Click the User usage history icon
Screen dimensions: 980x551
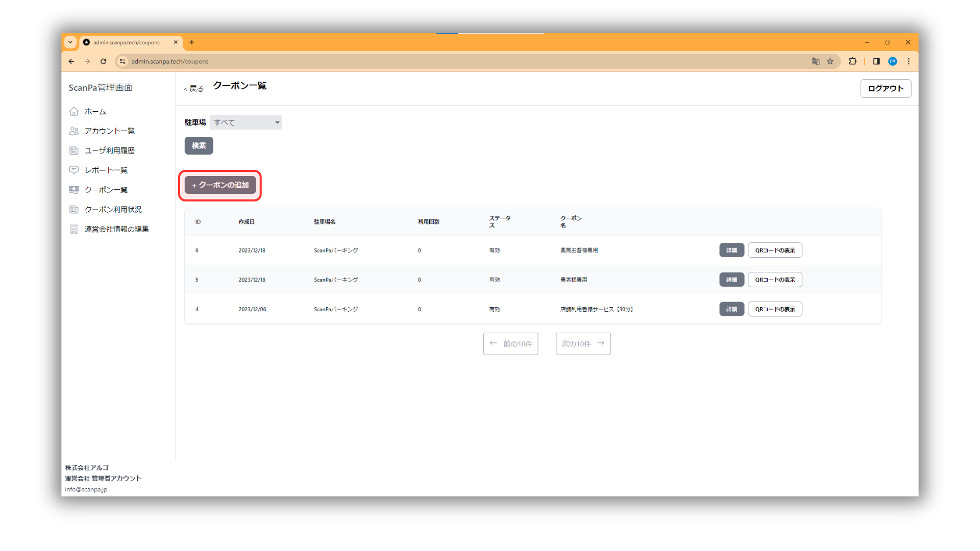tap(74, 151)
